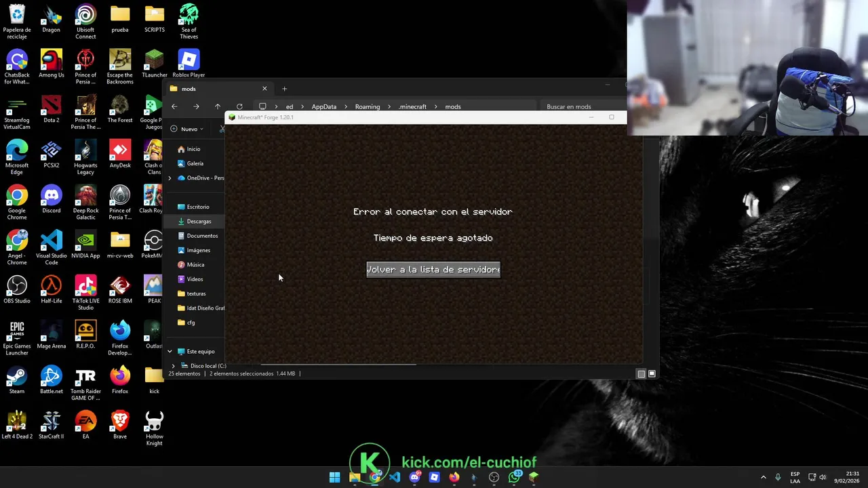Launch Half-Life desktop shortcut
The image size is (868, 488).
tap(51, 289)
